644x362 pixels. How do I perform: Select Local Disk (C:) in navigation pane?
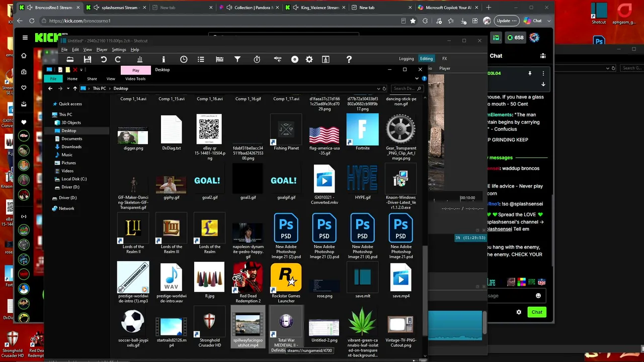pyautogui.click(x=74, y=179)
